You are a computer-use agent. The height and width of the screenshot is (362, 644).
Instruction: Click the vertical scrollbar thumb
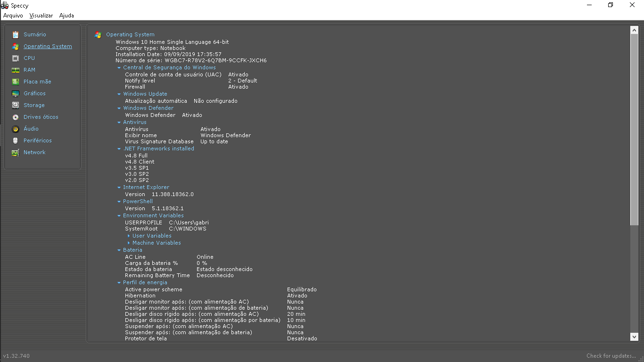(x=634, y=130)
